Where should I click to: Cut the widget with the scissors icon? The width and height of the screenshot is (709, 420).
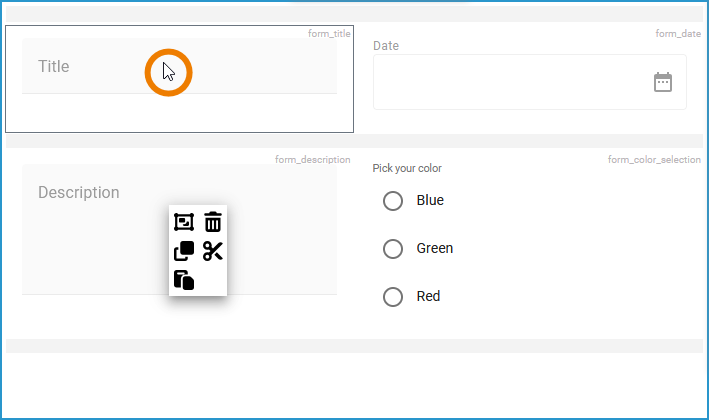pos(213,251)
